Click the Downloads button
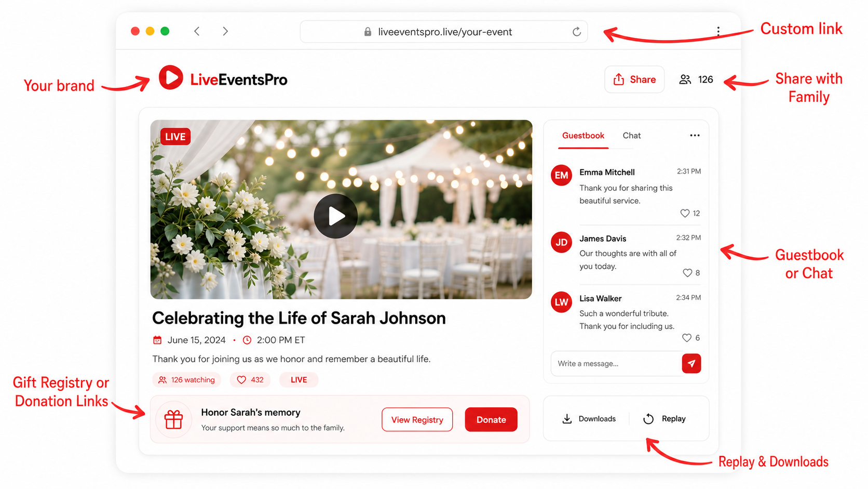The height and width of the screenshot is (489, 868). (589, 419)
